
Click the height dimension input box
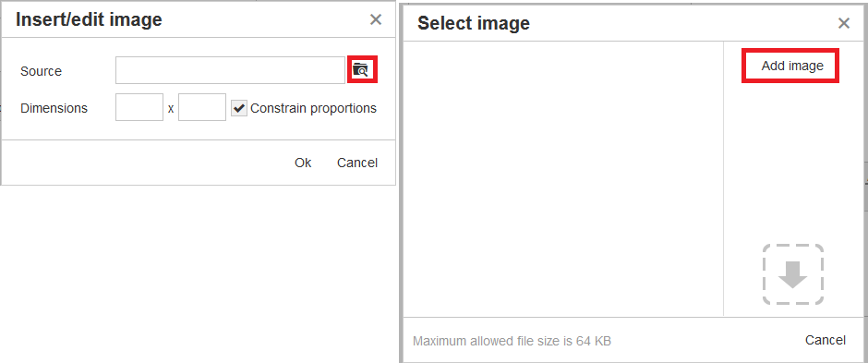coord(202,107)
